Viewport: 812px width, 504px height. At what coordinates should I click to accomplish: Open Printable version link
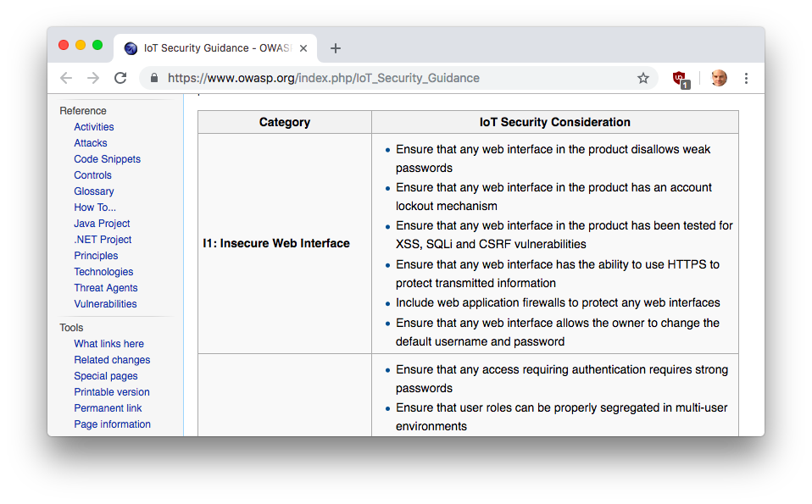click(112, 391)
